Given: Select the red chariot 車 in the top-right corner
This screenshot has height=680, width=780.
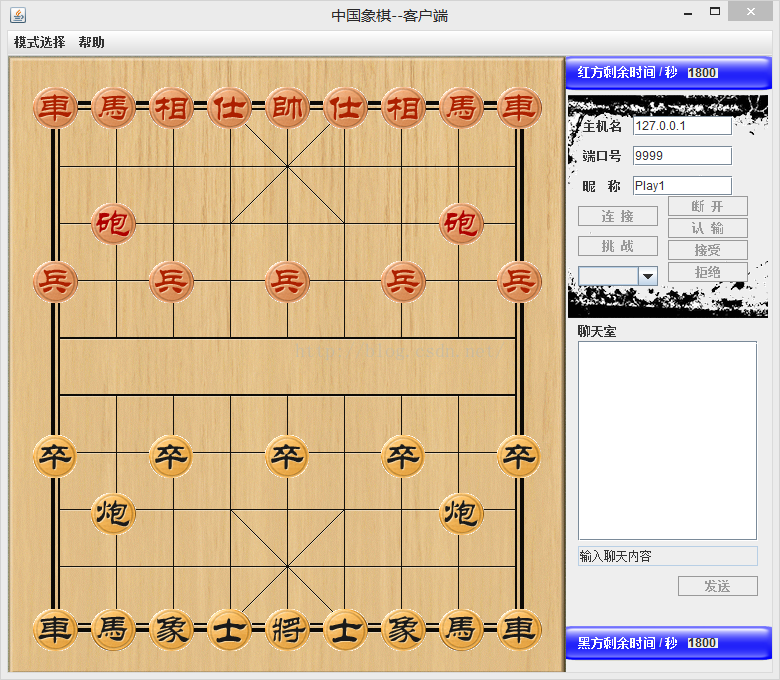Looking at the screenshot, I should [x=519, y=108].
